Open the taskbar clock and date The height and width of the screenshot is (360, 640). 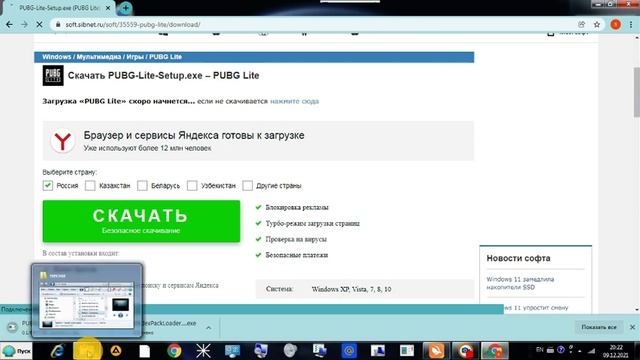tap(616, 351)
